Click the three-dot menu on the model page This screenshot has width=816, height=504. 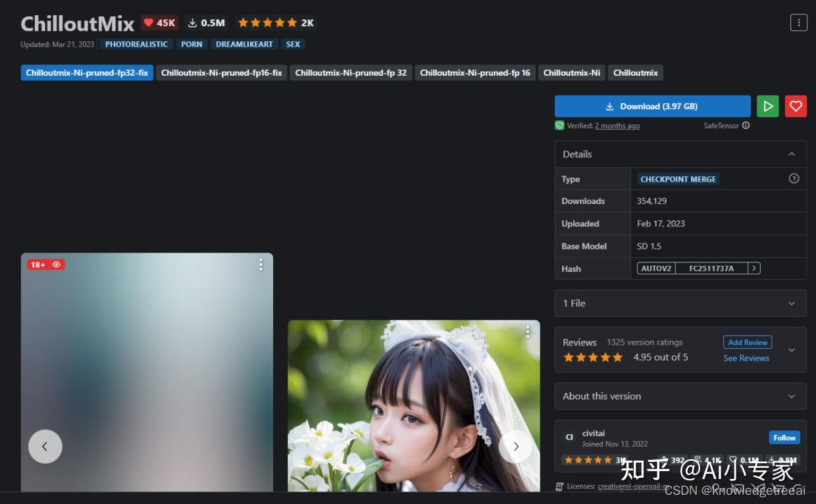[x=798, y=22]
